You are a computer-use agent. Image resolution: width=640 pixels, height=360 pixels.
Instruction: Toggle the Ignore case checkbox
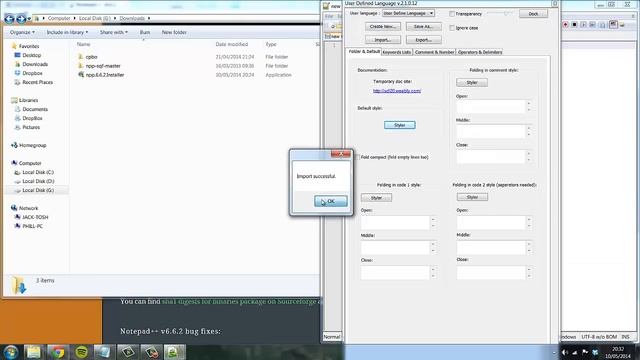pos(452,28)
